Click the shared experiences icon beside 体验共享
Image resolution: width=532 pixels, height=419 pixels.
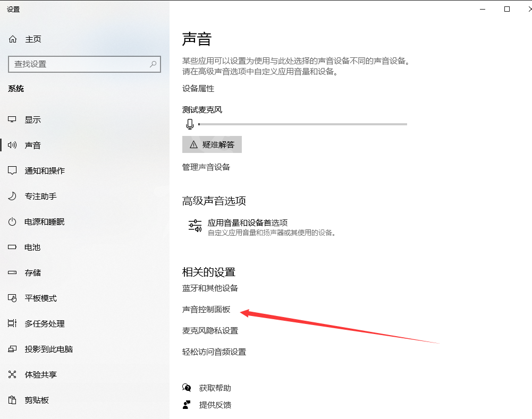(x=12, y=374)
